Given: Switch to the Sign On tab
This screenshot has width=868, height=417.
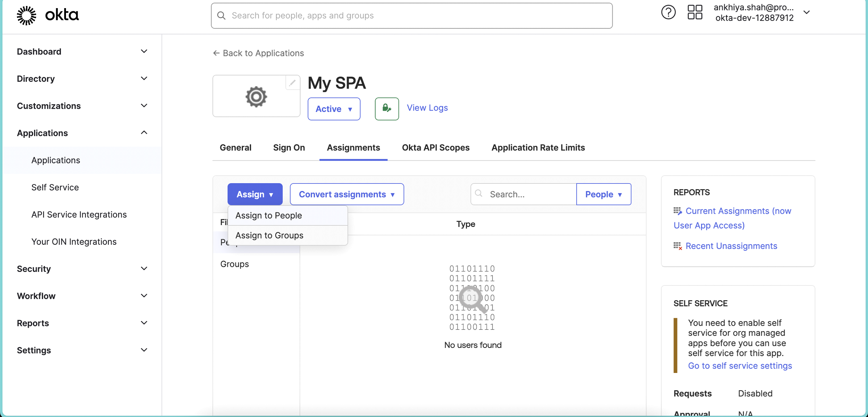Looking at the screenshot, I should tap(289, 148).
